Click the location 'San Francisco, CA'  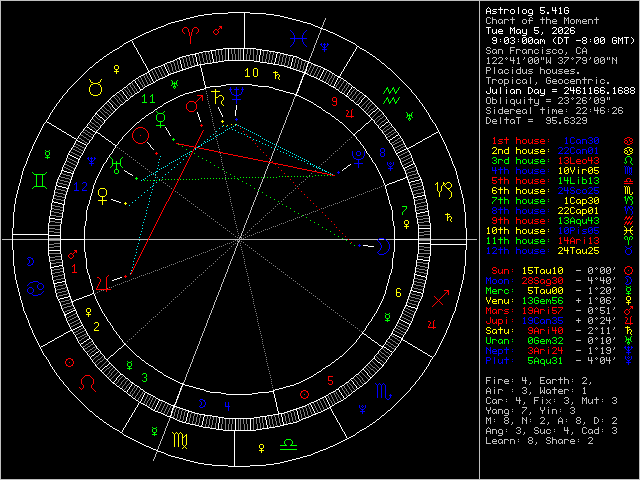pos(536,51)
